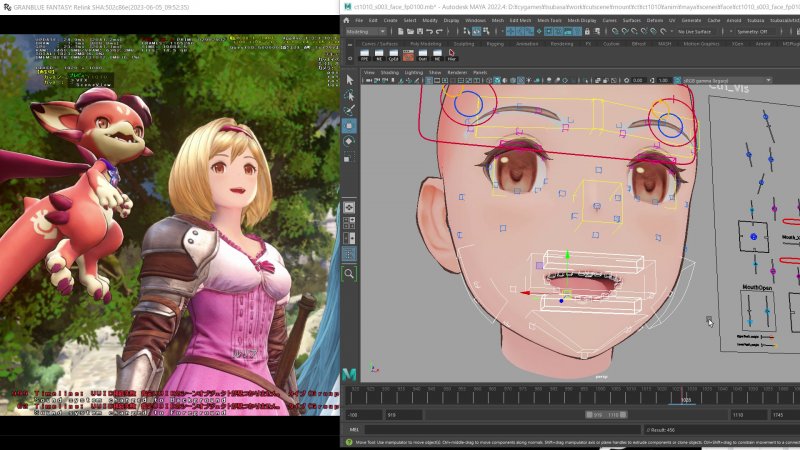Select the arrow Select tool in toolbox
This screenshot has width=800, height=450.
pyautogui.click(x=349, y=80)
